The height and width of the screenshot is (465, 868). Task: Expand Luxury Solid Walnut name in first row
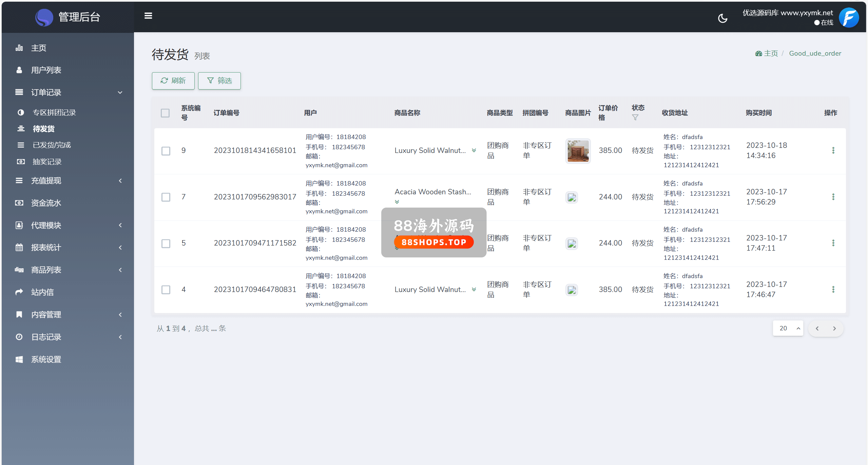tap(474, 150)
